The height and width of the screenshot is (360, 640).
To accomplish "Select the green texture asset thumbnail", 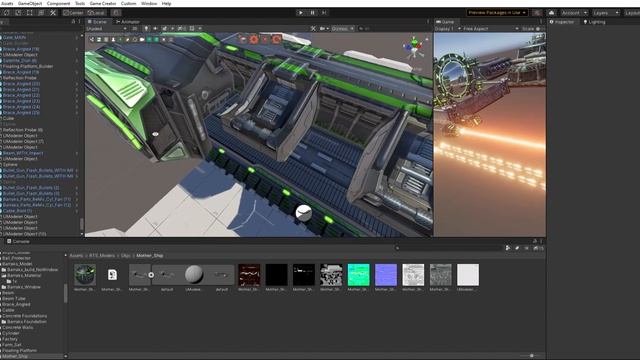I will (358, 275).
